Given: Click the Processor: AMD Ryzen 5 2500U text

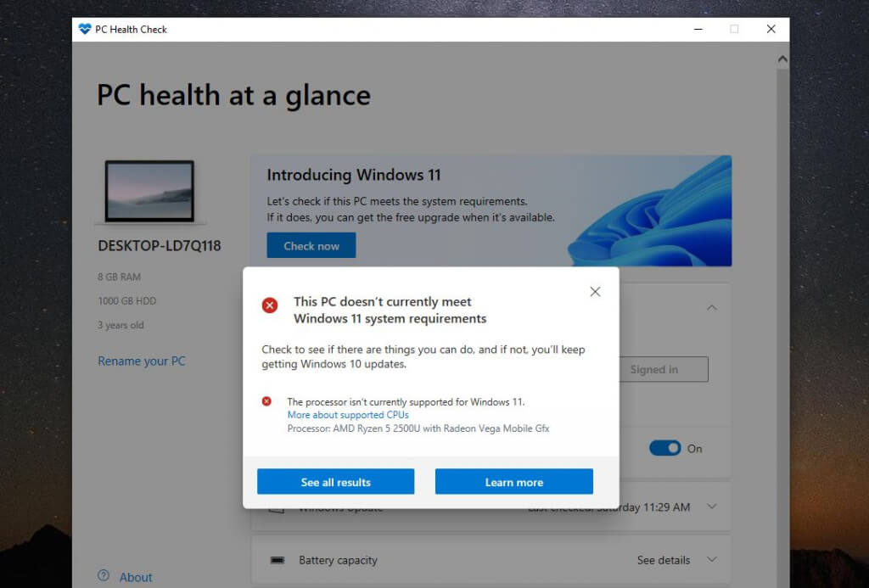Looking at the screenshot, I should (x=418, y=428).
